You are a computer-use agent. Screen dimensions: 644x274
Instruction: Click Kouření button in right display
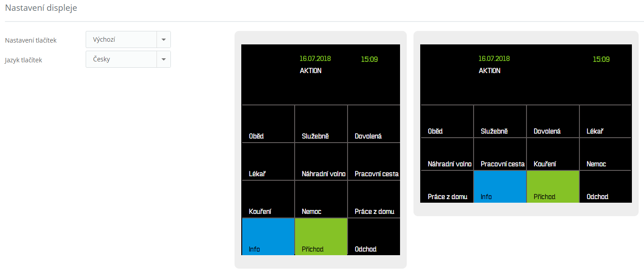coord(553,154)
